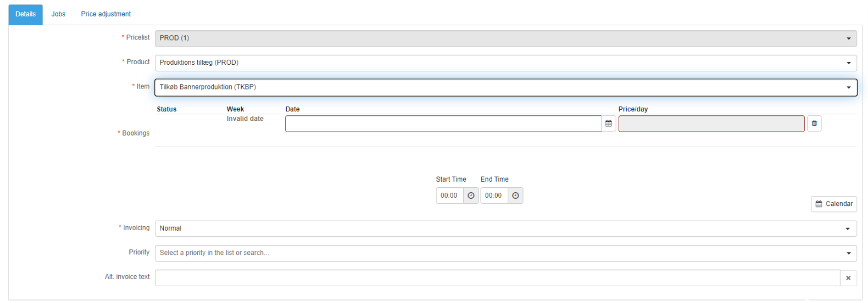868x303 pixels.
Task: Click the End Time label
Action: click(x=495, y=180)
